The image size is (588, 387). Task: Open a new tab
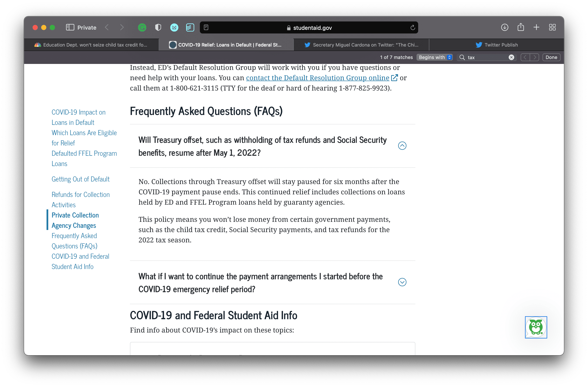(536, 27)
